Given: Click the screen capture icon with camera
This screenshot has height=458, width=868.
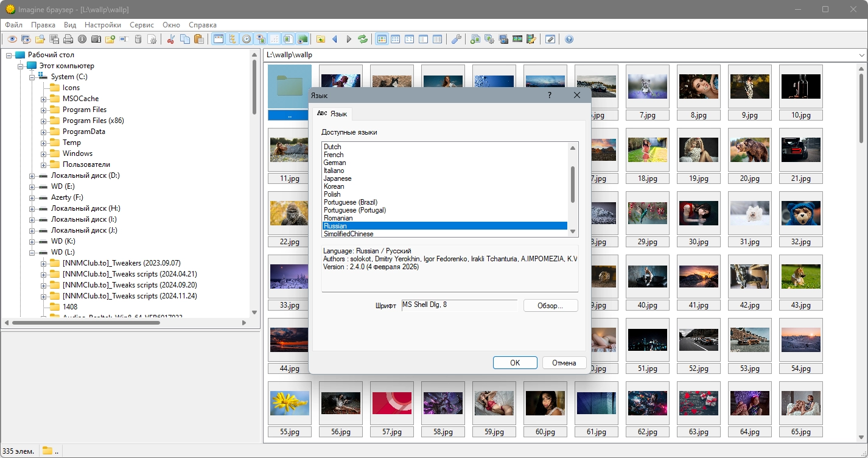Looking at the screenshot, I should (503, 39).
